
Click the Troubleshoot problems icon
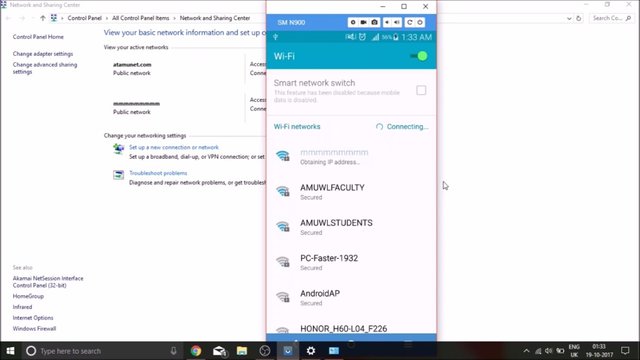point(118,175)
